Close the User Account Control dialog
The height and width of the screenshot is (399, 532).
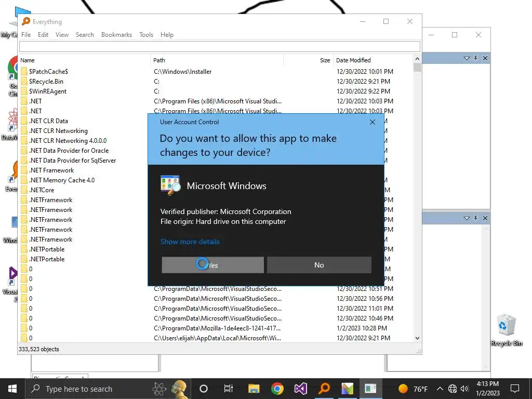click(372, 122)
